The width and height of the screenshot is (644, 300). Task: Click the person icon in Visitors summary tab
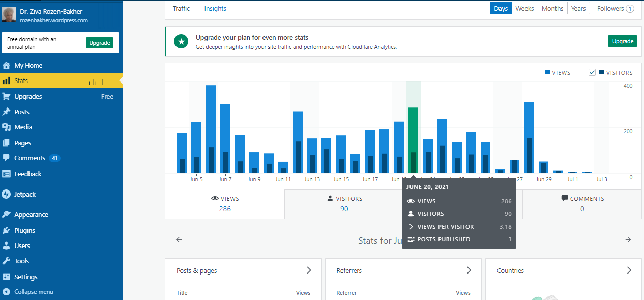click(x=330, y=199)
